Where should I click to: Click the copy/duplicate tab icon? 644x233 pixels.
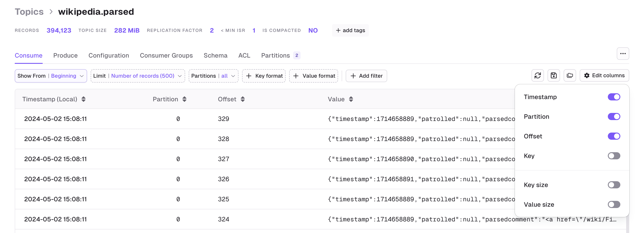pos(570,76)
